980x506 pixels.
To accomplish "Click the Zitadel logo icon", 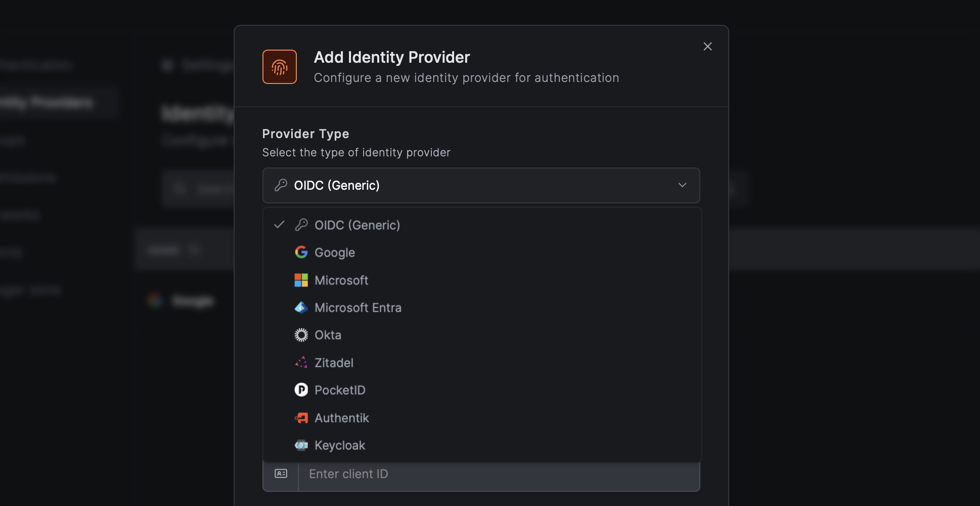I will coord(301,362).
